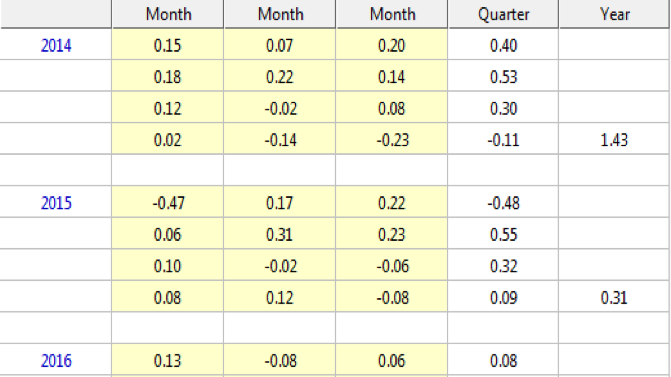Image resolution: width=671 pixels, height=377 pixels.
Task: Click the 2015 quarter value 0.55
Action: (x=503, y=234)
